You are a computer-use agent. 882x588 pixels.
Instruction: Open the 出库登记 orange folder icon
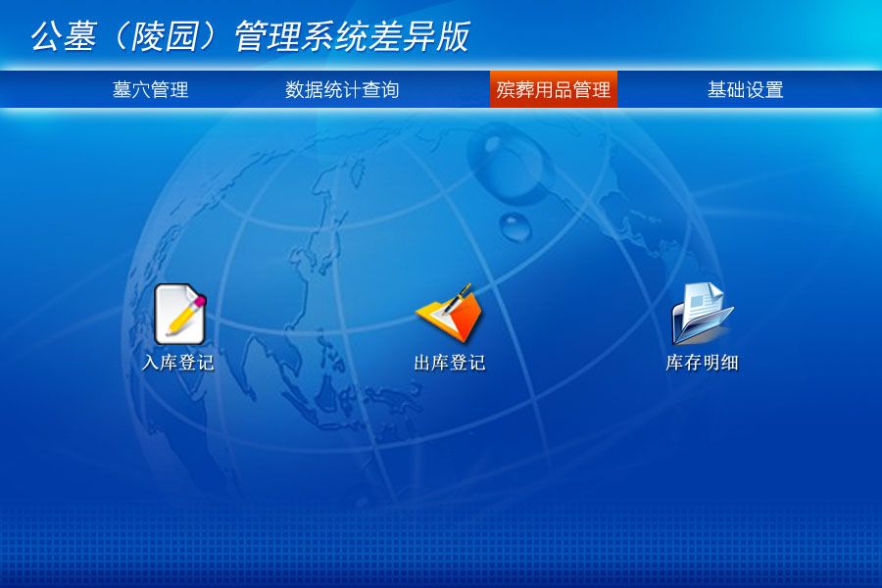point(450,313)
